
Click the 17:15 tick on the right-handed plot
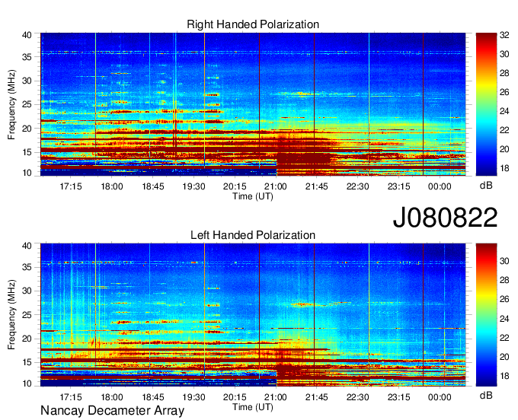(x=71, y=186)
